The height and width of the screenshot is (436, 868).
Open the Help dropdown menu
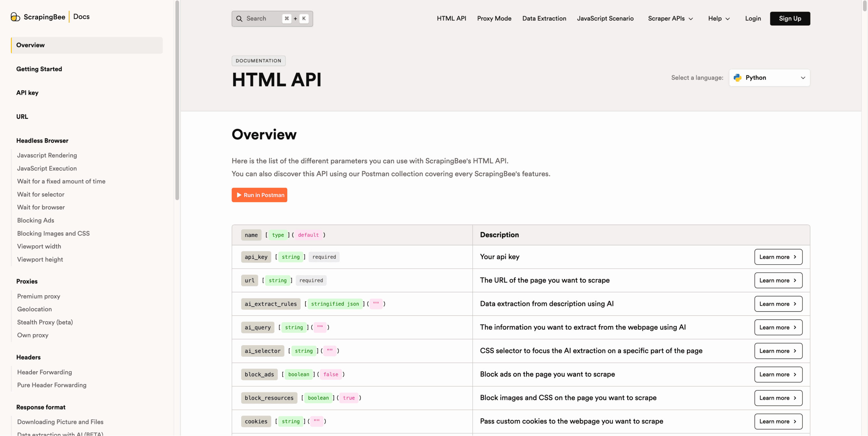click(719, 19)
